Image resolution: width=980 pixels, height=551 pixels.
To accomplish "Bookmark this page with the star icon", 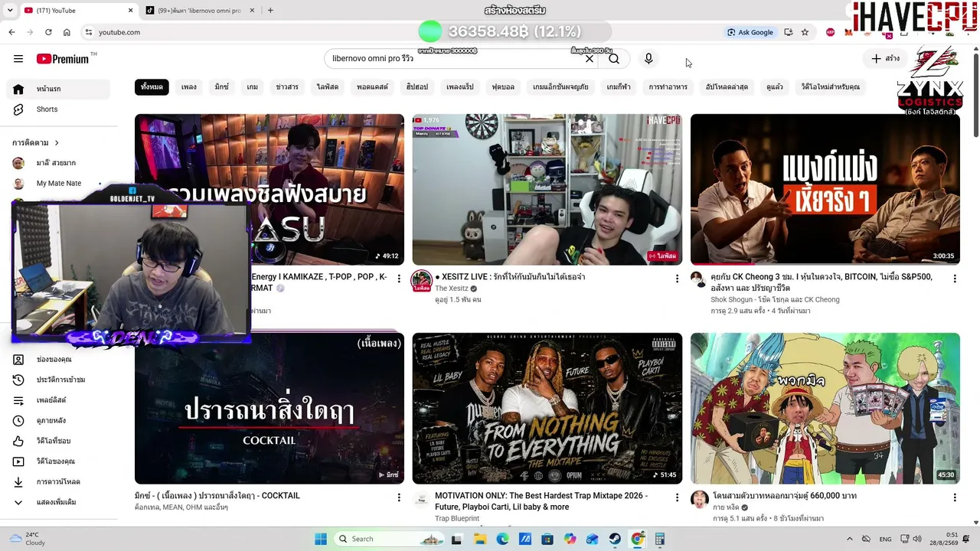I will pyautogui.click(x=805, y=32).
